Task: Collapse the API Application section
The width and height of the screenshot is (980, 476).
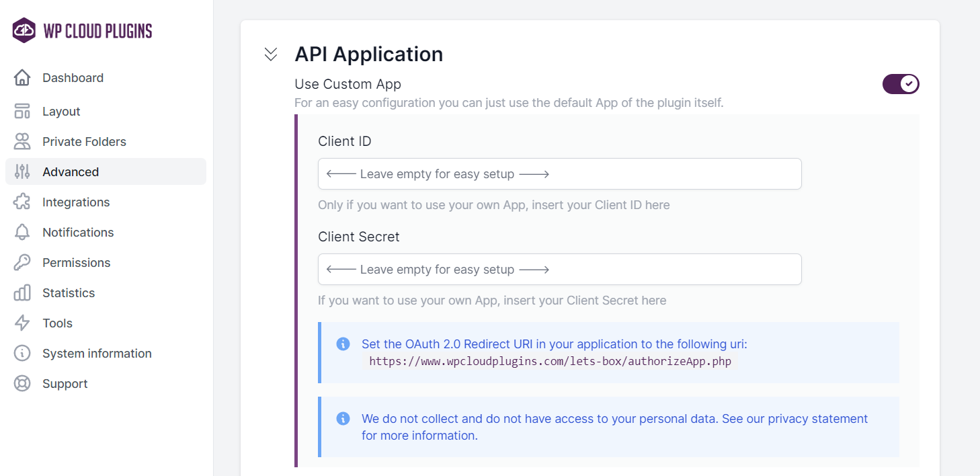Action: pos(271,54)
